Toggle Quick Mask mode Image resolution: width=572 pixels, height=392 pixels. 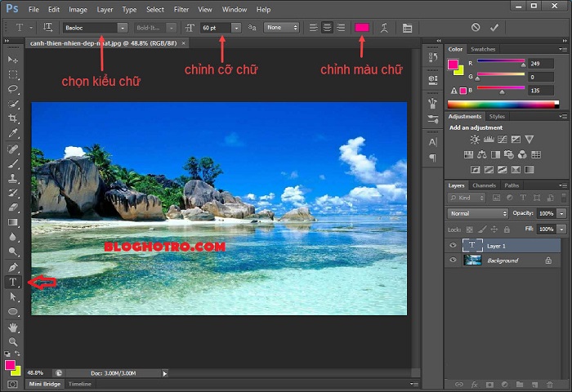tap(12, 384)
